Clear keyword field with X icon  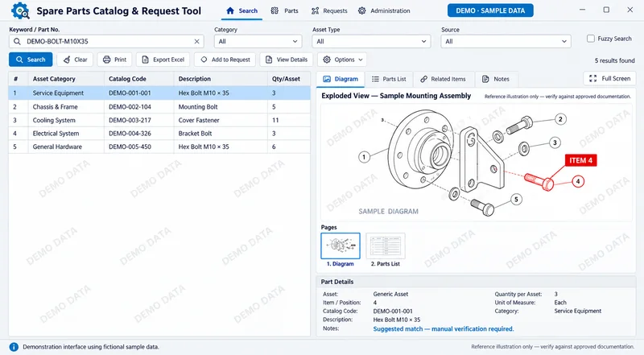pyautogui.click(x=196, y=42)
